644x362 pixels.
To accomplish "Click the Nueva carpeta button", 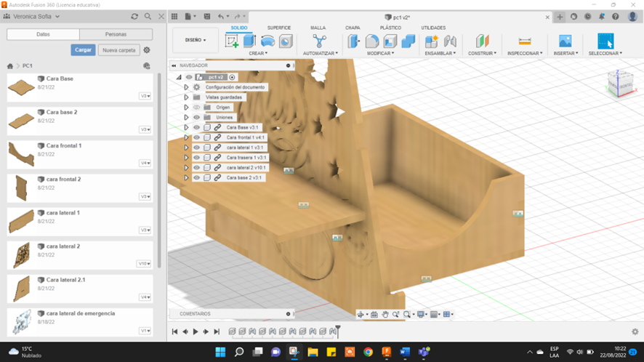I will (x=118, y=50).
